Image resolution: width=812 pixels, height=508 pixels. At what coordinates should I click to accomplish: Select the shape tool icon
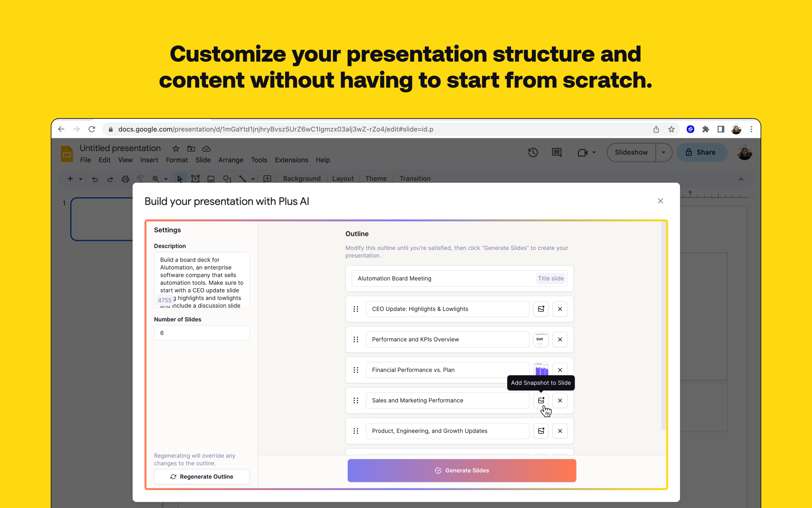tap(227, 179)
